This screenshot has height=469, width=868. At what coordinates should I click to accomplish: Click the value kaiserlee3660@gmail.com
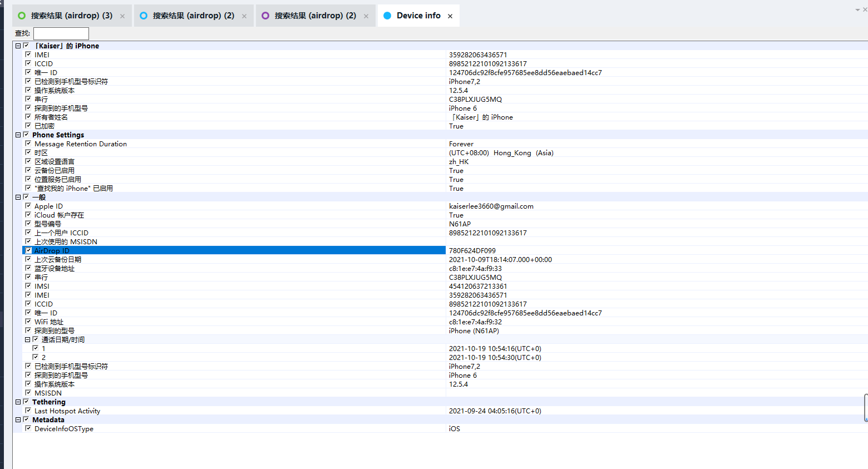pos(491,206)
